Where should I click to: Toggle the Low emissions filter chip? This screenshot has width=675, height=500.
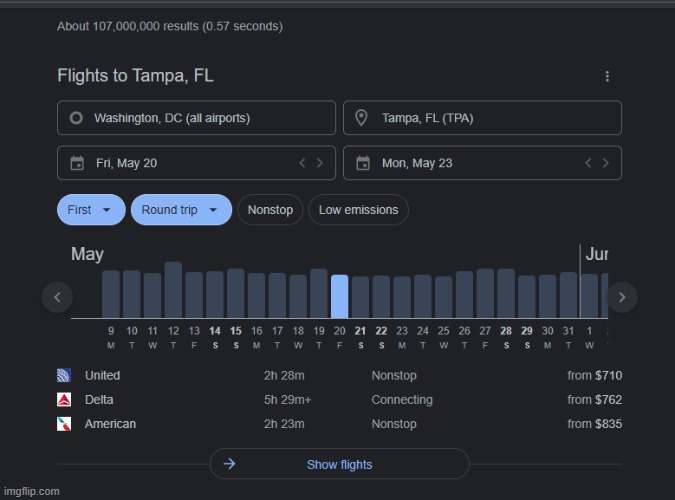coord(358,210)
